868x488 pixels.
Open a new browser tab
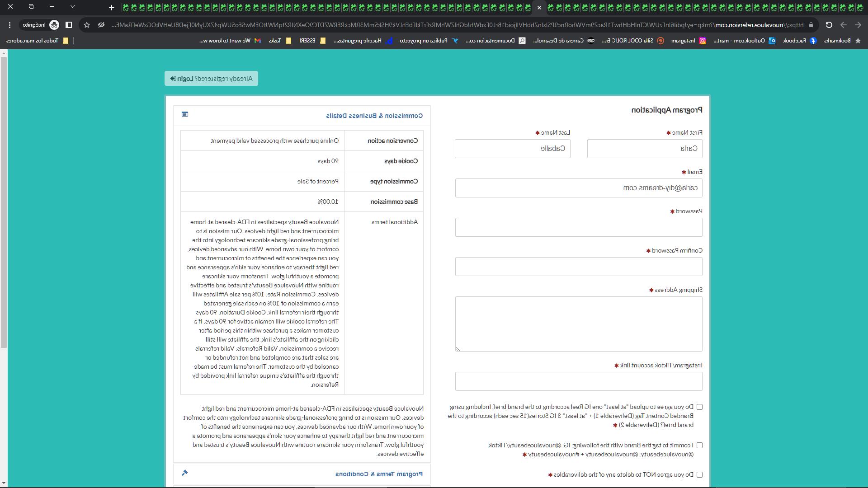coord(112,8)
